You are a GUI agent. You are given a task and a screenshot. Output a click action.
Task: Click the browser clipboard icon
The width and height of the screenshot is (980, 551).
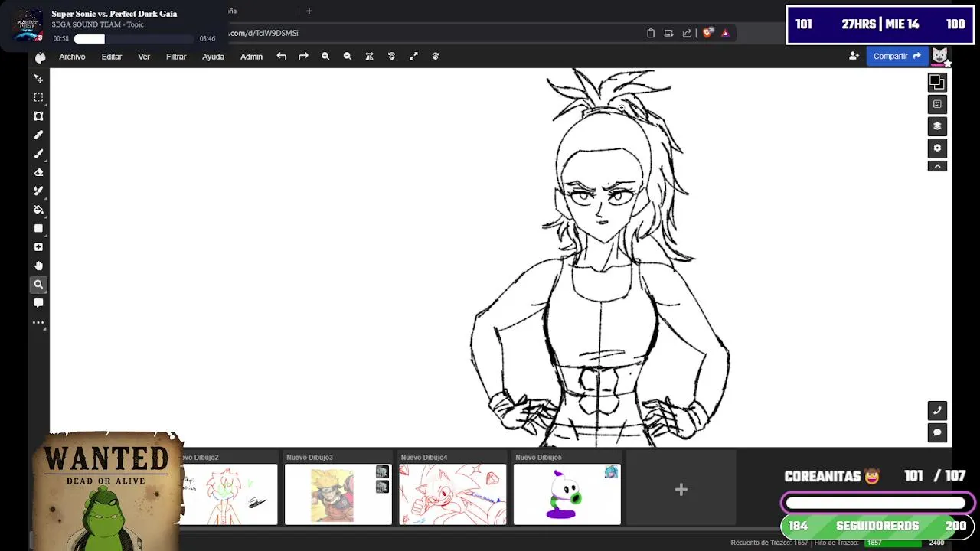[x=651, y=33]
